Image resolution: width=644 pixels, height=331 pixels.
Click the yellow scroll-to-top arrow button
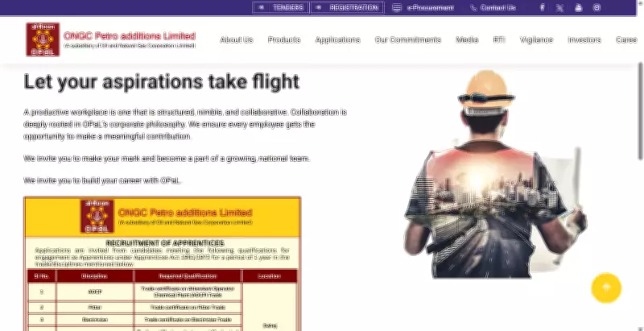click(606, 288)
